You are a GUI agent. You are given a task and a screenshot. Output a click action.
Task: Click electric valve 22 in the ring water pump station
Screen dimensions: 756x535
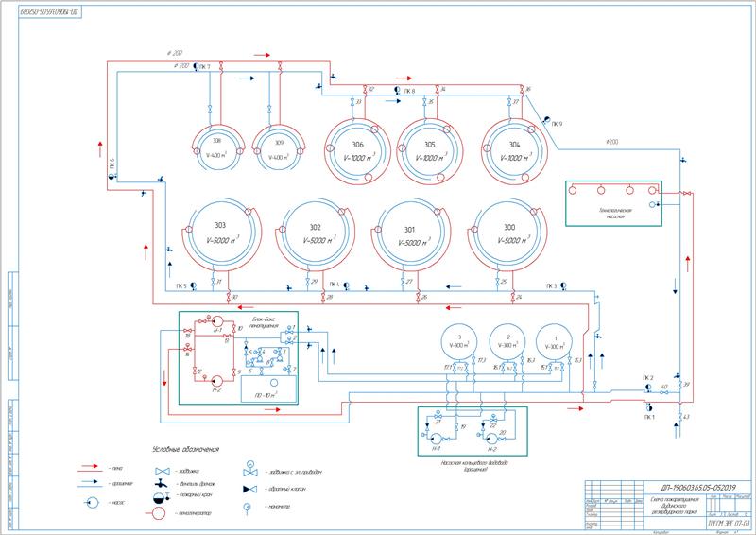[x=493, y=418]
